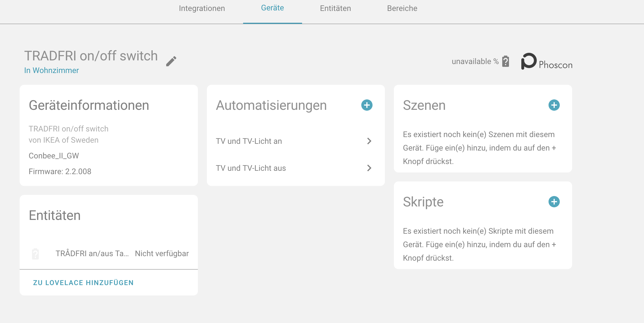The width and height of the screenshot is (644, 323).
Task: Open TRÅDFRI an/aus Ta... entity row
Action: pos(92,254)
